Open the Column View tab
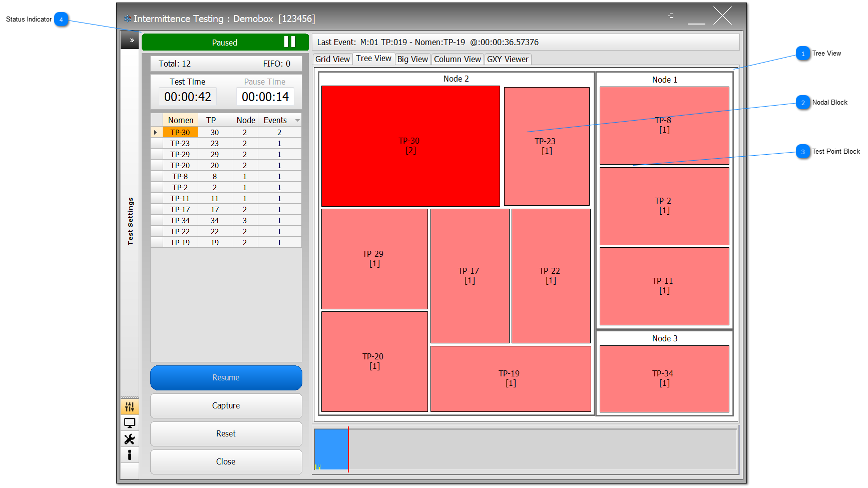The height and width of the screenshot is (488, 868). (457, 59)
